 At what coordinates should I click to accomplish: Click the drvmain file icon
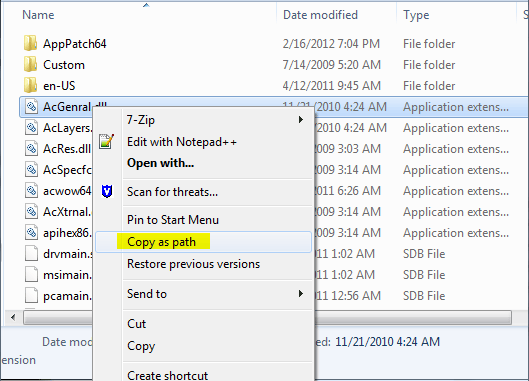31,253
